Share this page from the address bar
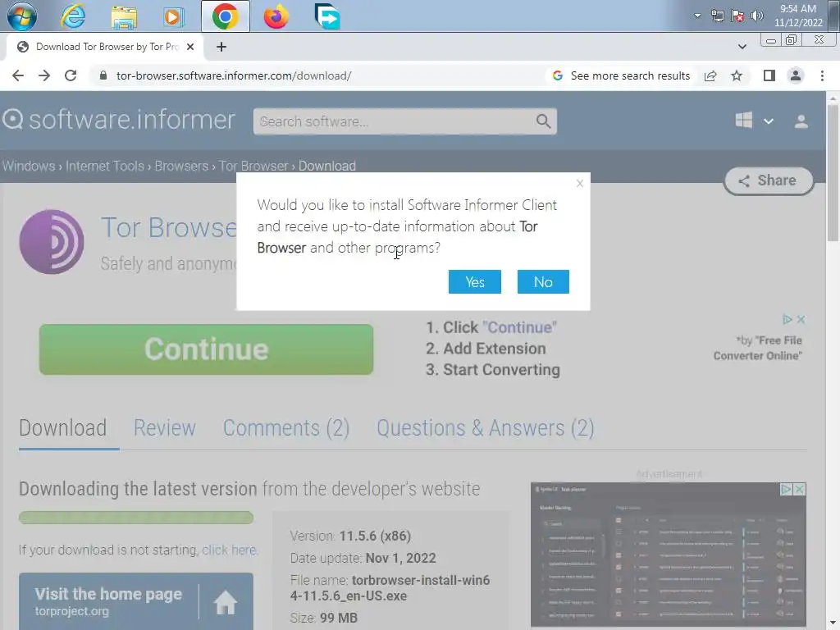The width and height of the screenshot is (840, 630). coord(710,75)
